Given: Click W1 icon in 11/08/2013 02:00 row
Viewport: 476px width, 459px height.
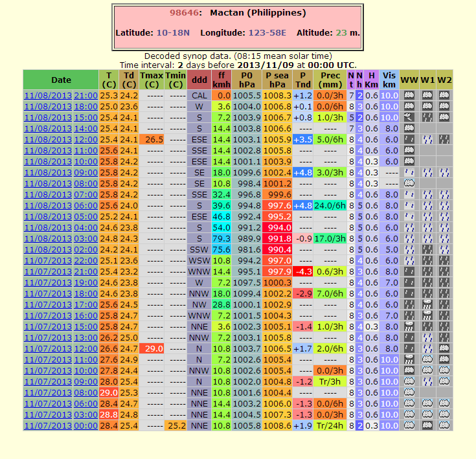Looking at the screenshot, I should click(426, 249).
